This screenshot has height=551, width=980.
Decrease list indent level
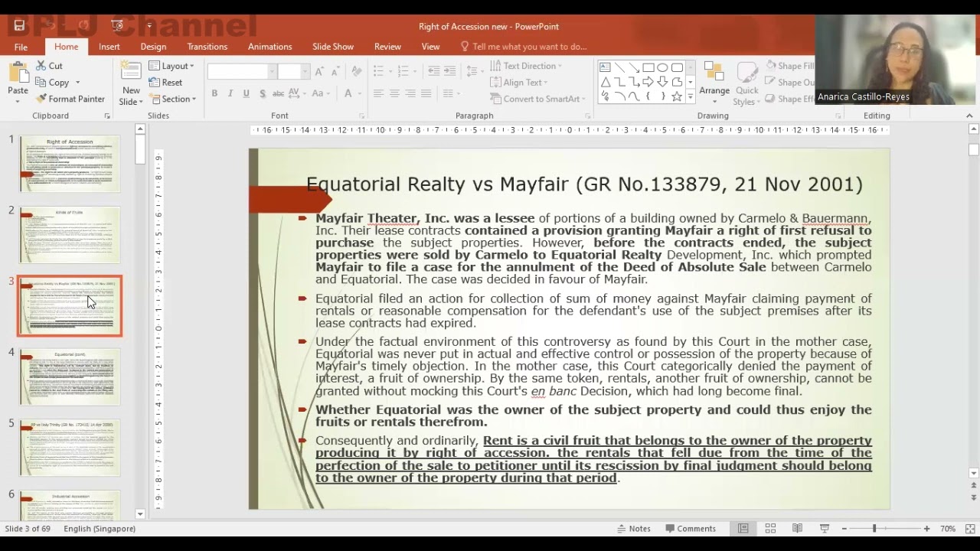434,71
